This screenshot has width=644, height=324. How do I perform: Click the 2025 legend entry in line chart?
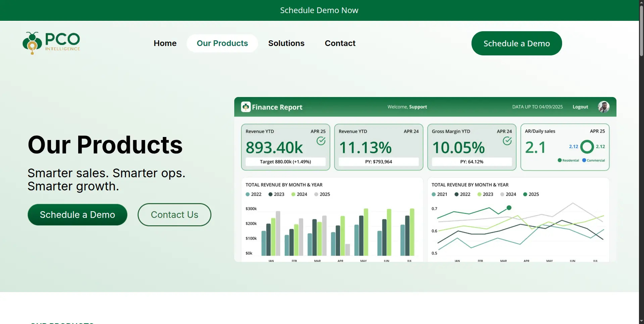coord(531,194)
